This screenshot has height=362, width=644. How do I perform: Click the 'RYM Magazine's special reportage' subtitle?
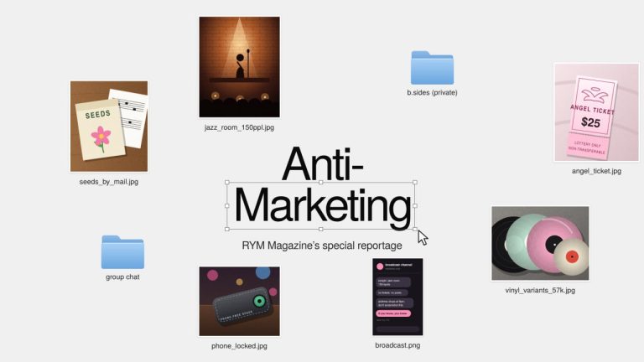point(322,246)
